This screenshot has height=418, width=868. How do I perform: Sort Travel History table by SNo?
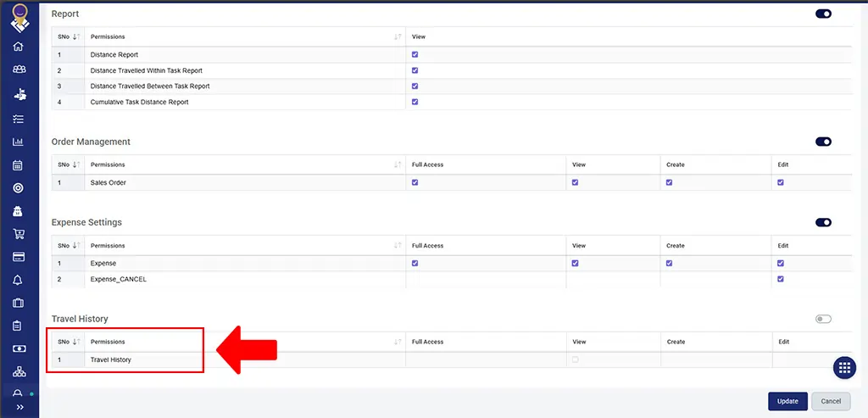click(76, 342)
